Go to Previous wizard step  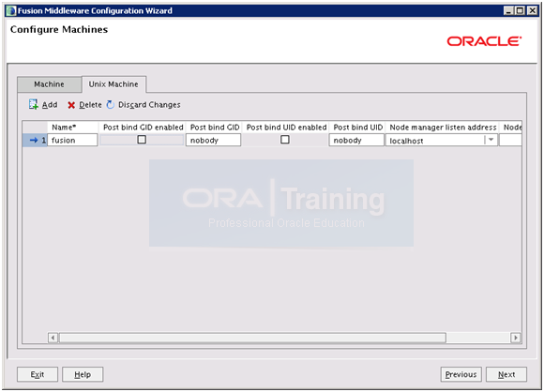coord(461,374)
